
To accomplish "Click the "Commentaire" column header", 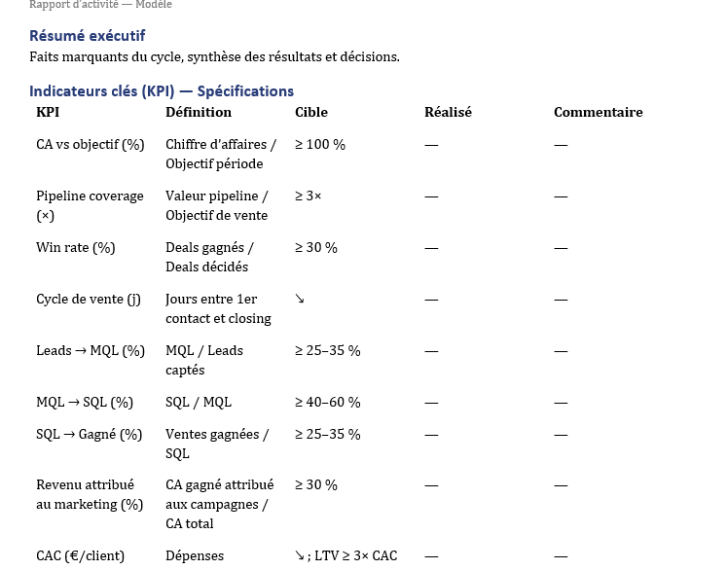I will tap(598, 112).
